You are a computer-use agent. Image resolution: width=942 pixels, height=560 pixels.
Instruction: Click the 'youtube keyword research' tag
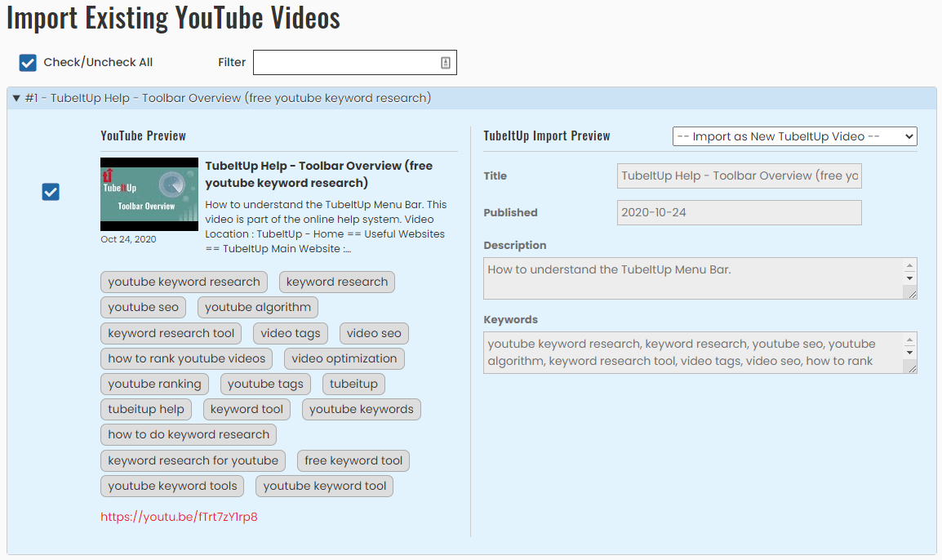[x=184, y=282]
